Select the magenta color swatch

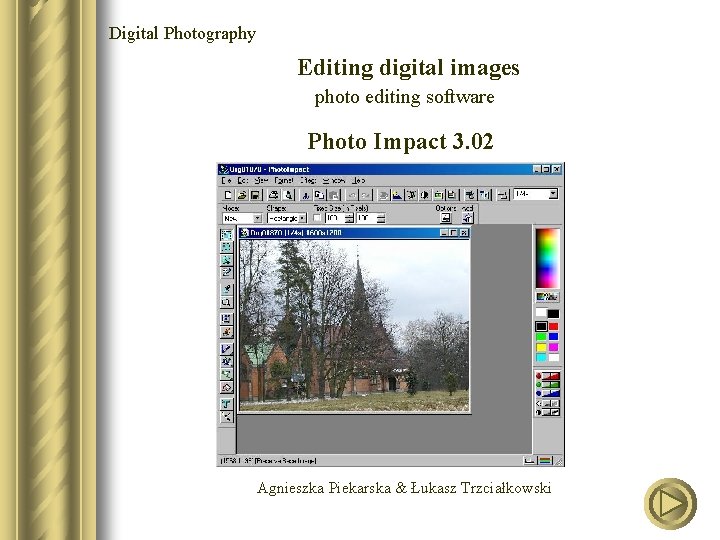tap(553, 348)
